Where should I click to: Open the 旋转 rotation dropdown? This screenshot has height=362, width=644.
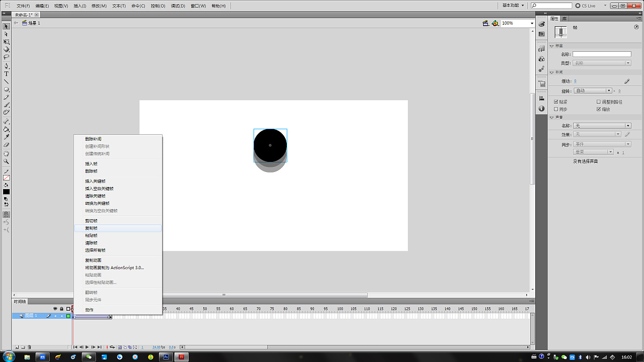point(593,90)
